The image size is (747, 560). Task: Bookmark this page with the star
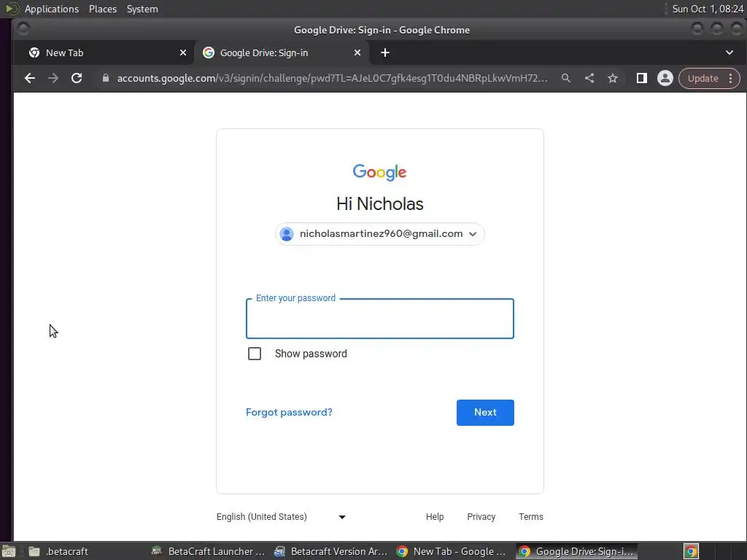point(613,78)
